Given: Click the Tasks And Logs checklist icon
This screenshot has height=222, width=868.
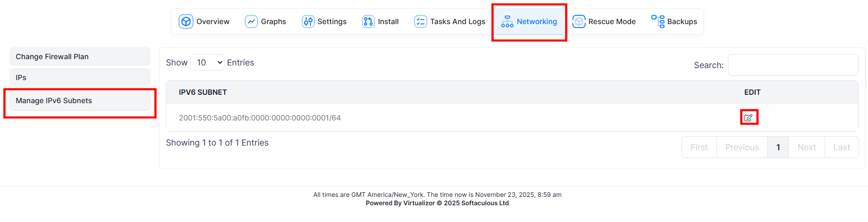Looking at the screenshot, I should [x=421, y=21].
